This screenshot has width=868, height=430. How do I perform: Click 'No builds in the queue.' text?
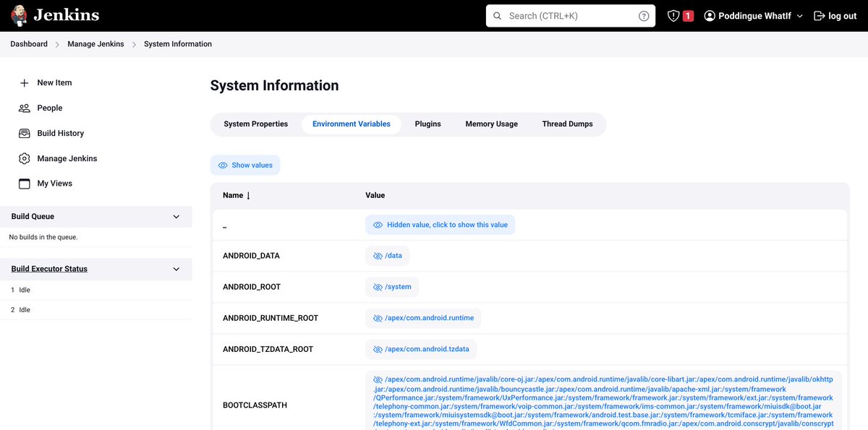pos(43,237)
